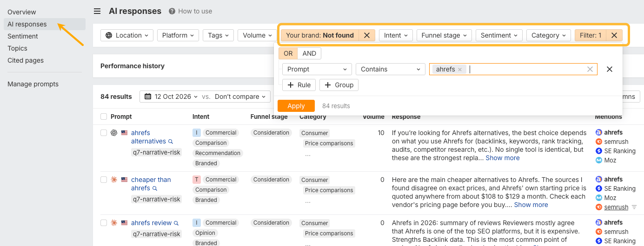This screenshot has height=246, width=644.
Task: Click the Moz icon in first row mentions
Action: [x=599, y=160]
